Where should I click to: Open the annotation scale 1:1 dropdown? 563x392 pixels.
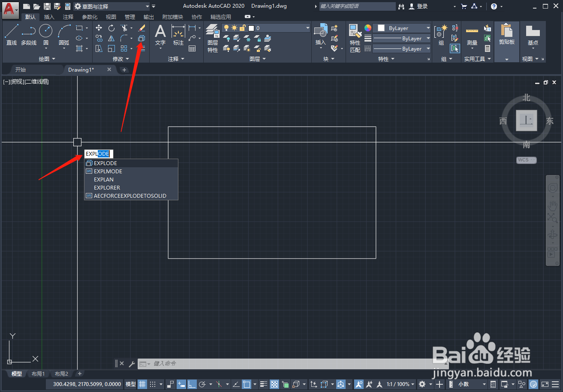click(x=401, y=384)
